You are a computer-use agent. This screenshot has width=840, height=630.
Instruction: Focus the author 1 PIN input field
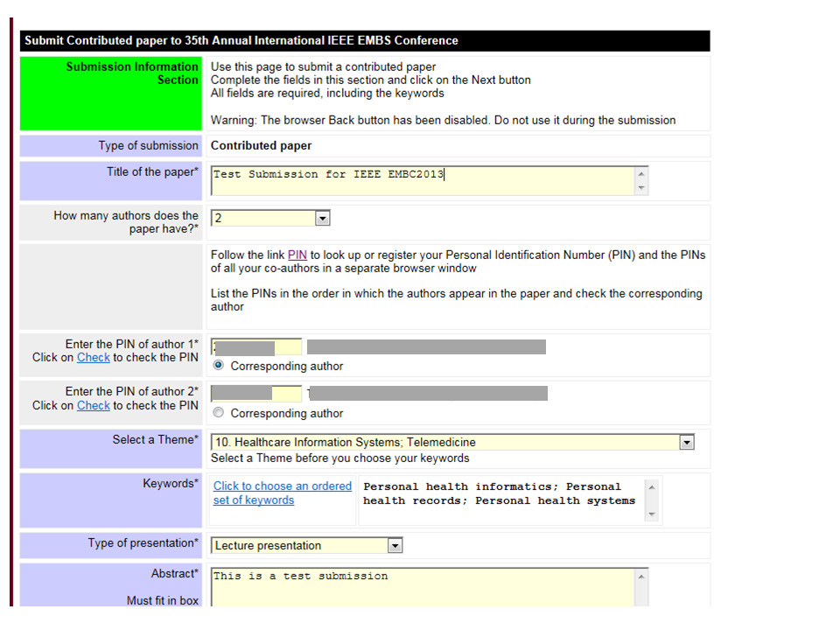click(x=256, y=346)
